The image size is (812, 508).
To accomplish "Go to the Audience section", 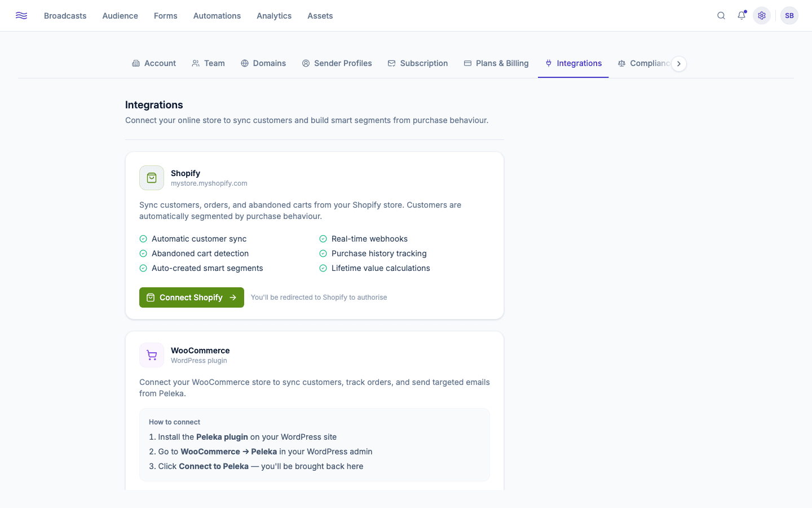I will [x=120, y=16].
